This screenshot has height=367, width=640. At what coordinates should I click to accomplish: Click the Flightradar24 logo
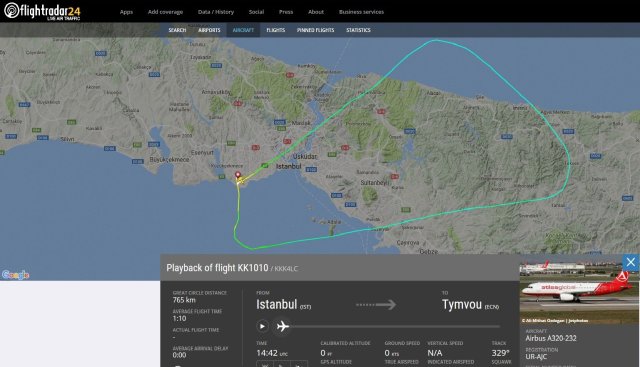pos(42,11)
